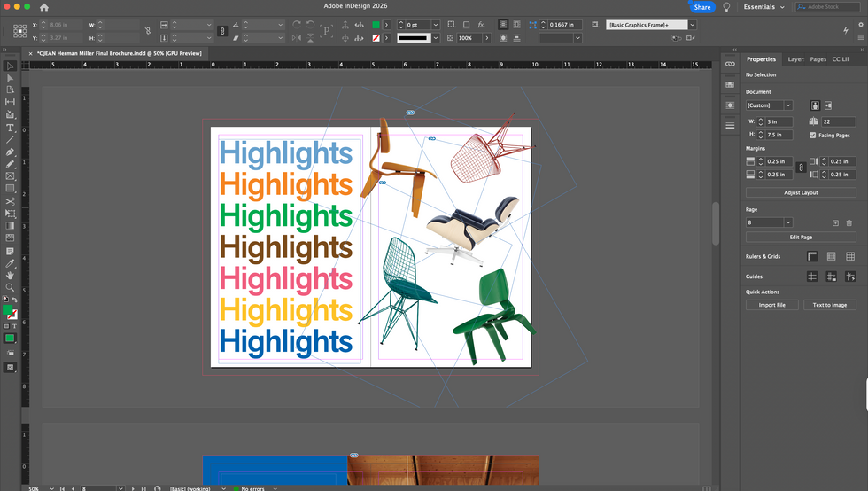Viewport: 868px width, 491px height.
Task: Add a new page with plus icon
Action: (x=835, y=222)
